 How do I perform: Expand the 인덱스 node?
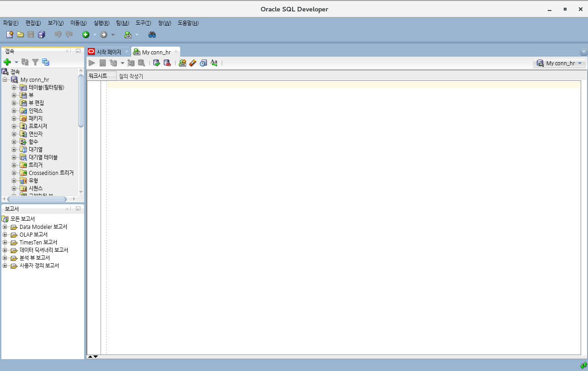(14, 111)
